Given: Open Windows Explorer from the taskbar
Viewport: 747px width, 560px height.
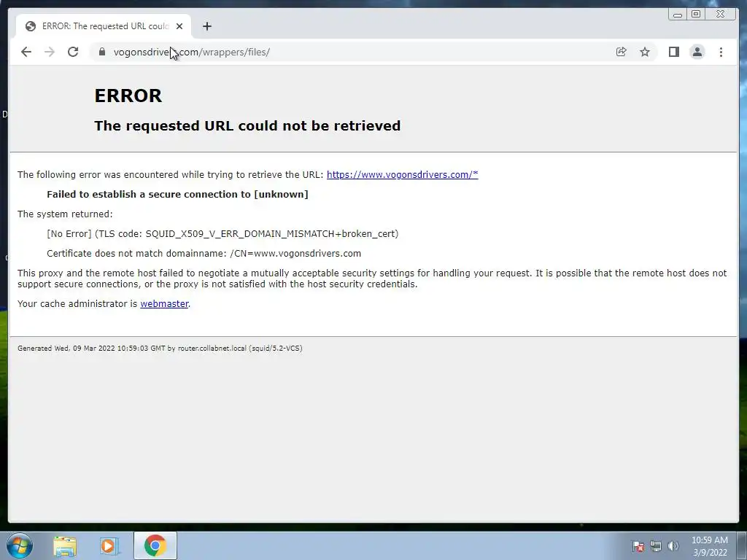Looking at the screenshot, I should coord(65,546).
